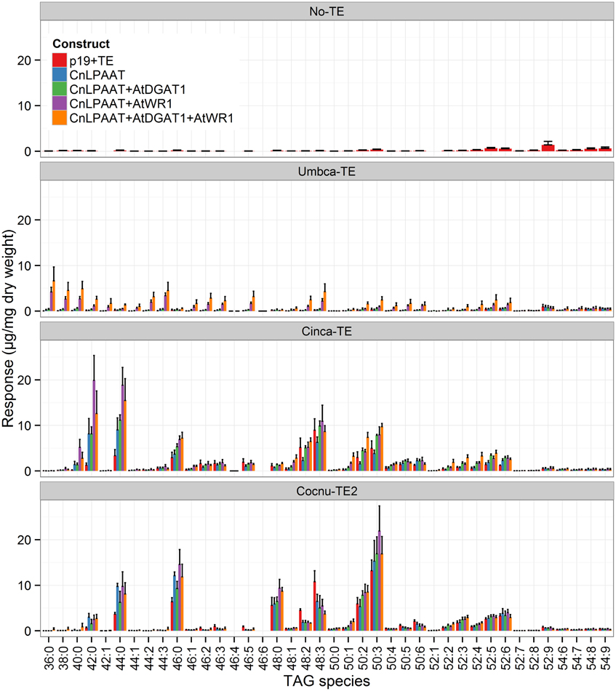Viewport: 616px width, 691px height.
Task: Click the "Cinca-TE" panel header
Action: [x=327, y=332]
